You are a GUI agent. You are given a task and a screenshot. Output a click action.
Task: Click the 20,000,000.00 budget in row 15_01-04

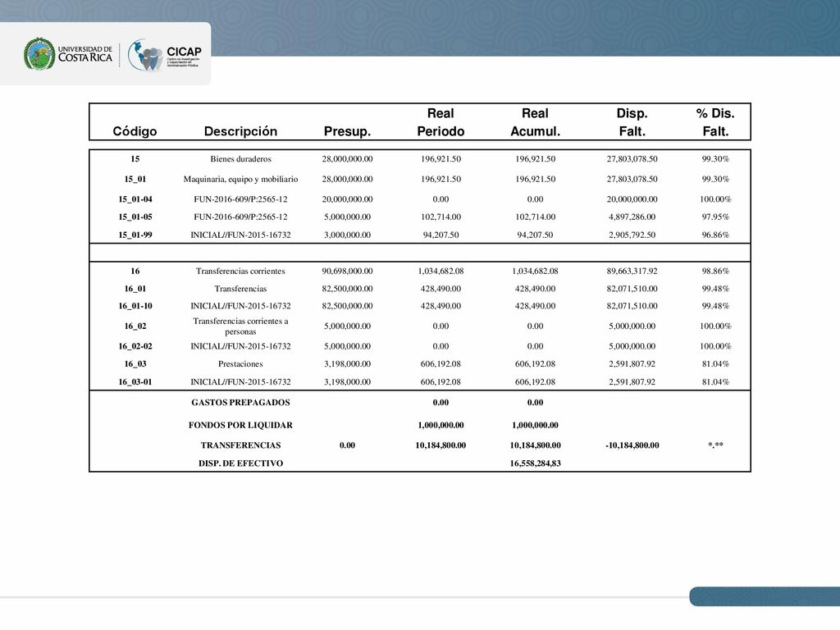click(347, 199)
